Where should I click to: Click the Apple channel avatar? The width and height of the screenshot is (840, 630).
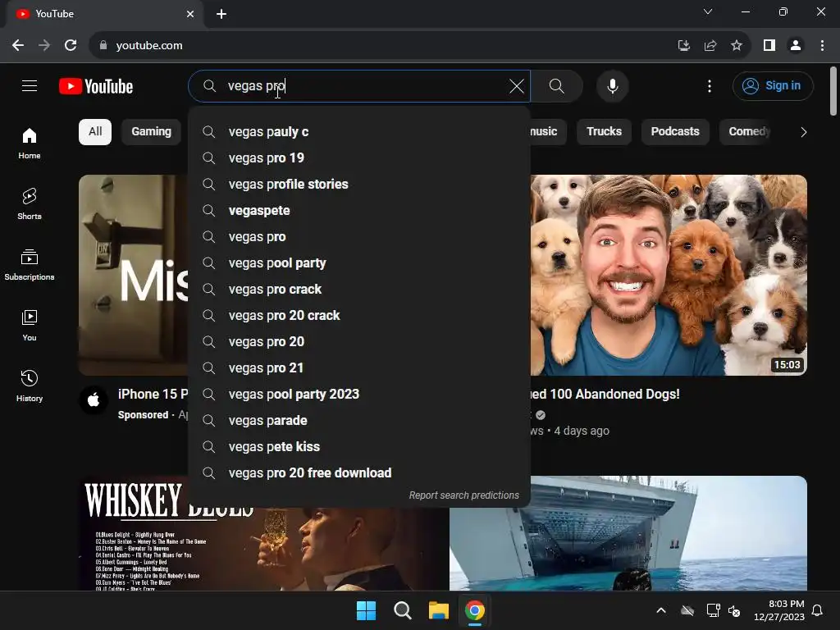pyautogui.click(x=94, y=399)
